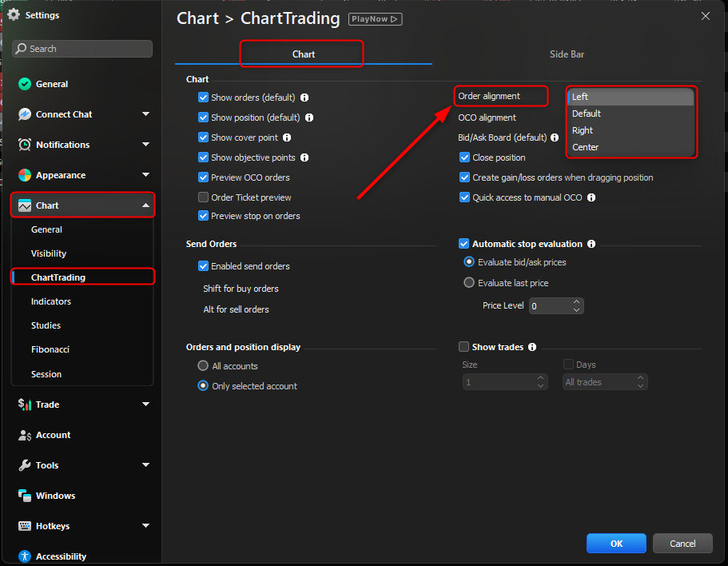Click info icon beside Show position

click(x=309, y=118)
